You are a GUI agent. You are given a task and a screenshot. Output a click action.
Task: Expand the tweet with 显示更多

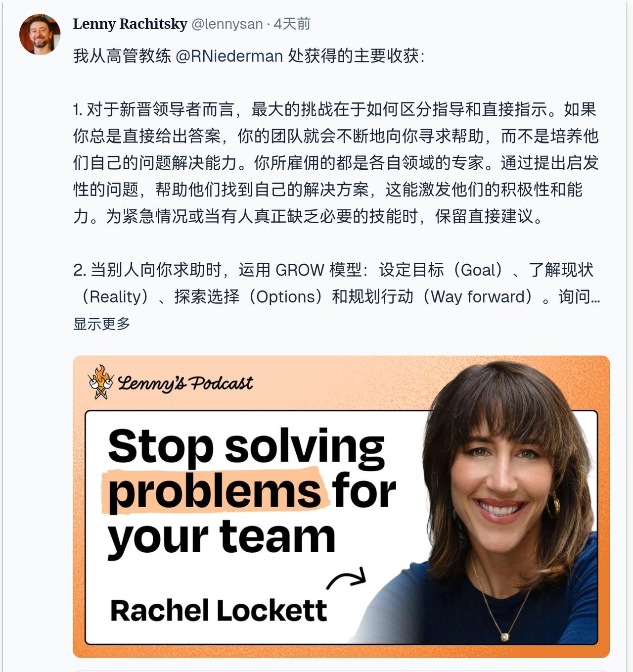(x=102, y=324)
